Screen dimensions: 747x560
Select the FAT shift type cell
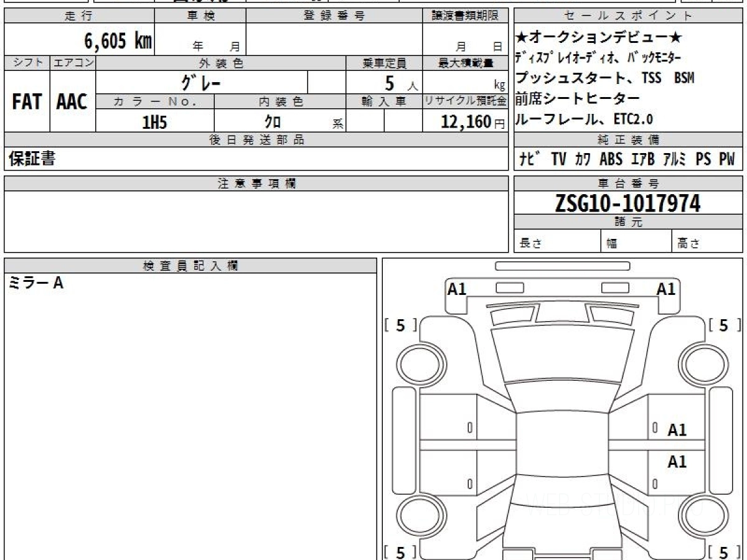tap(27, 101)
